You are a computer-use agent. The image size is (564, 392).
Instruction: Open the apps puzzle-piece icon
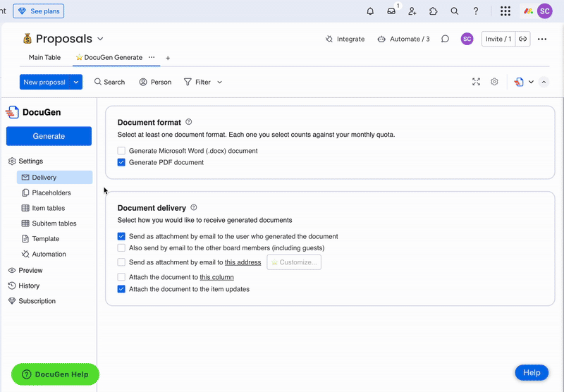[x=434, y=11]
